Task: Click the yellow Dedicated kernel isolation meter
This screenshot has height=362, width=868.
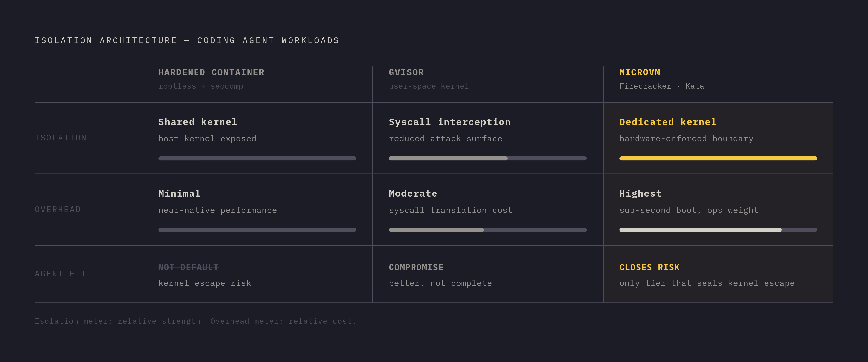Action: click(718, 158)
